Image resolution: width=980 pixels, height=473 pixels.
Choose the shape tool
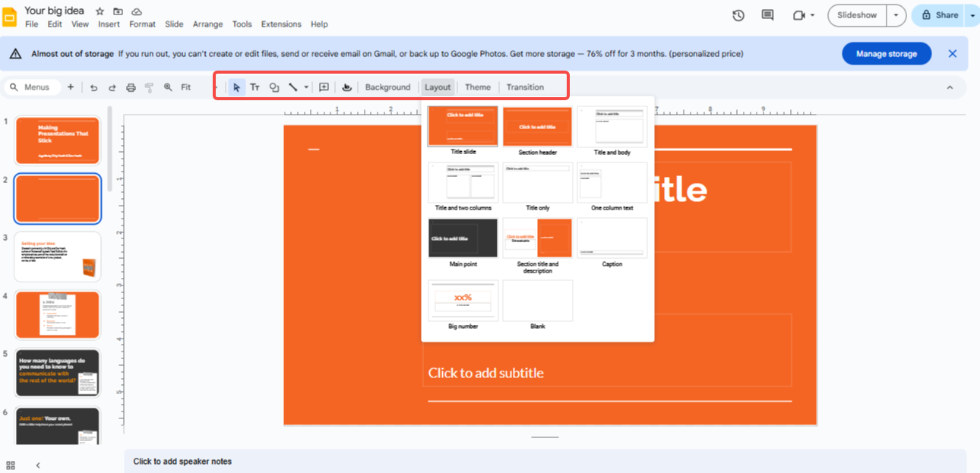pyautogui.click(x=274, y=87)
